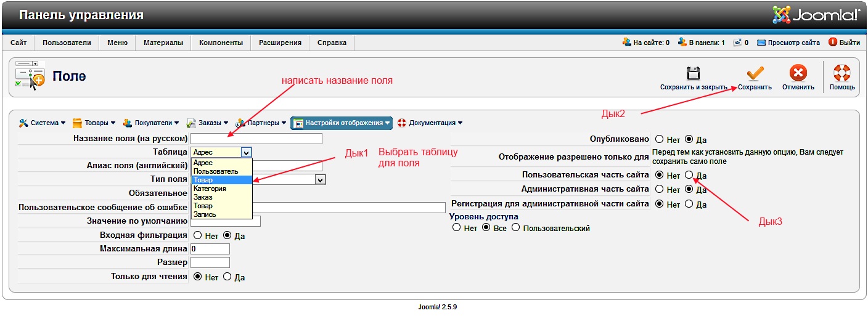Click the В панели admins indicator
Viewport: 868px width, 321px height.
click(701, 43)
